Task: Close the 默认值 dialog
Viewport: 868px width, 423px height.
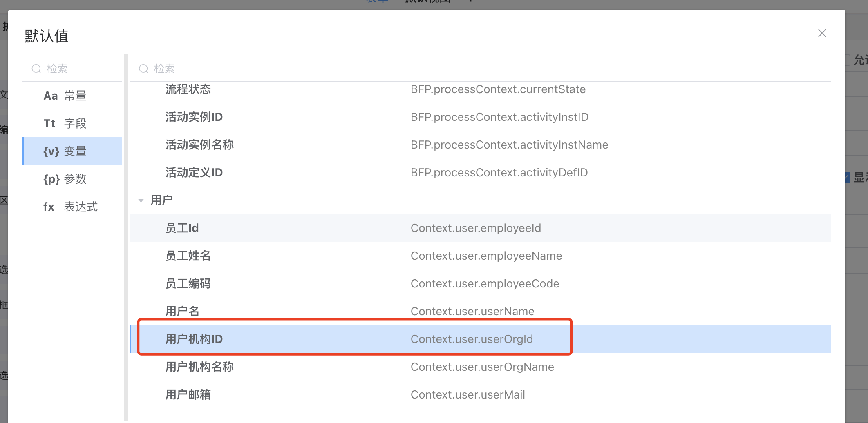Action: pos(822,33)
